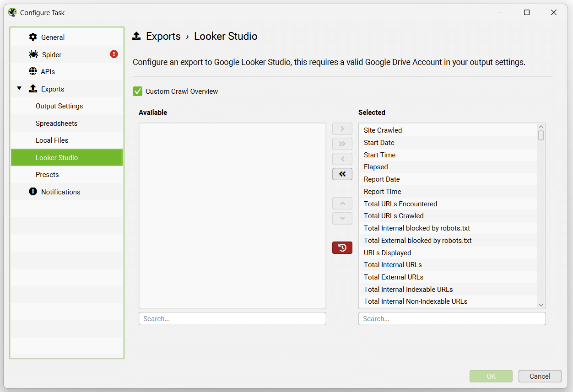573x392 pixels.
Task: Click the APIs globe icon
Action: [34, 71]
